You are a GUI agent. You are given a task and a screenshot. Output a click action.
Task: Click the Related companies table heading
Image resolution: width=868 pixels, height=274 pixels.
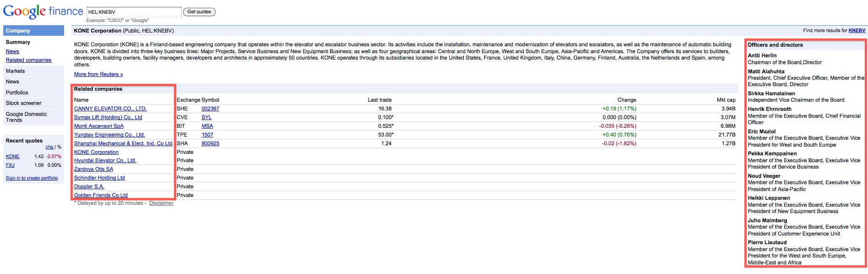click(98, 89)
